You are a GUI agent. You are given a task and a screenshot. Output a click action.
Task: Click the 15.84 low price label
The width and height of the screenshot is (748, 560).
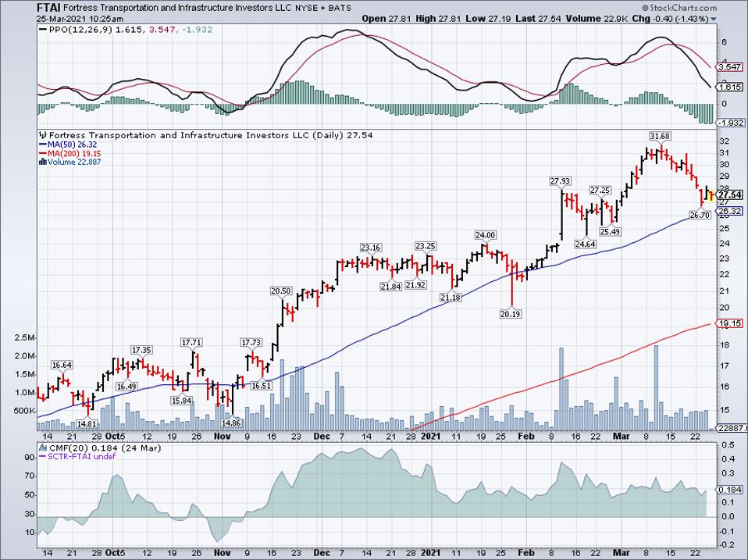pyautogui.click(x=182, y=401)
